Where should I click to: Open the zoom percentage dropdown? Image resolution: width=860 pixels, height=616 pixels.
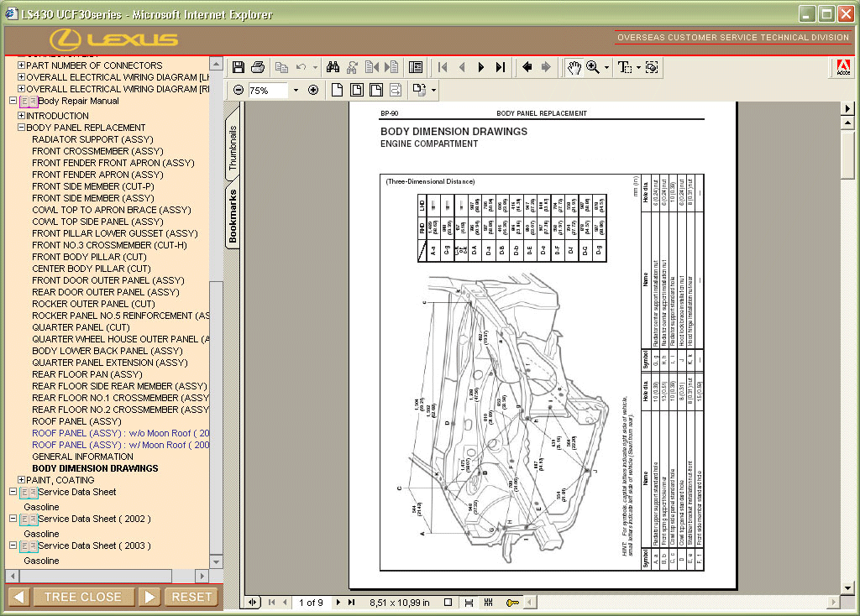296,90
